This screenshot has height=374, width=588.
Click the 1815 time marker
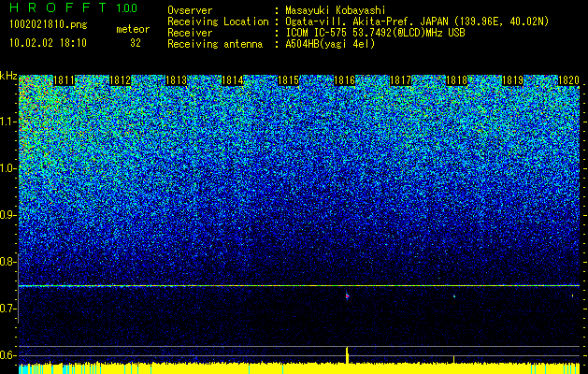[x=288, y=80]
